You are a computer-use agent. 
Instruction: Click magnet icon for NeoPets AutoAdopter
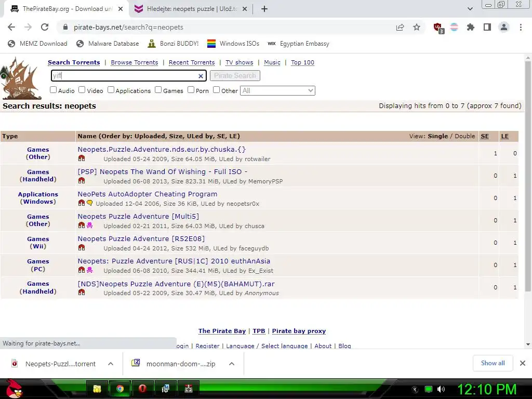coord(82,203)
